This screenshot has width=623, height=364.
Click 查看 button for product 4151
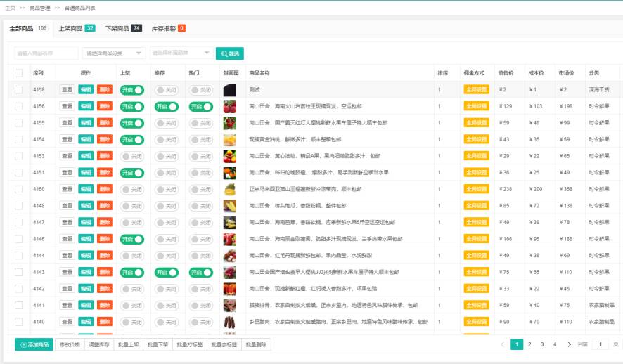click(67, 172)
